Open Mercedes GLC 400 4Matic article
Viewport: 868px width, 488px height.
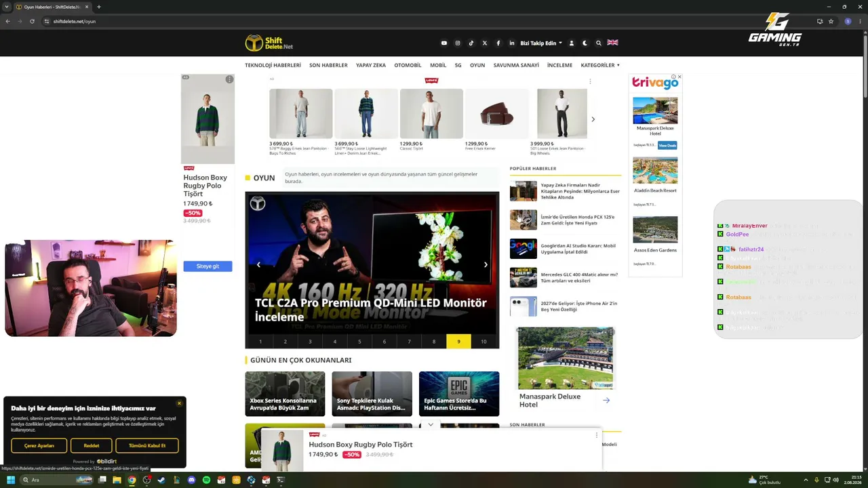579,278
